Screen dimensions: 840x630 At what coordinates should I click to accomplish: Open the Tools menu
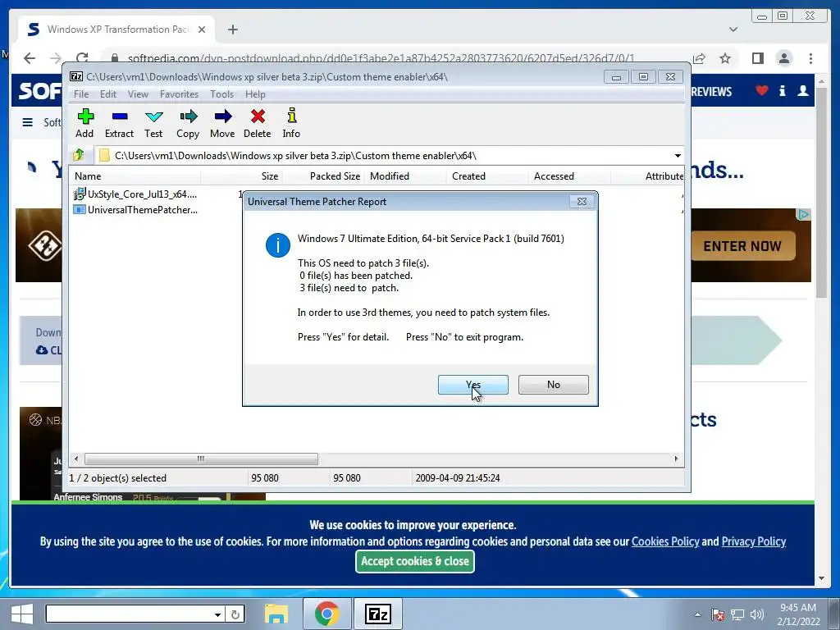coord(221,94)
